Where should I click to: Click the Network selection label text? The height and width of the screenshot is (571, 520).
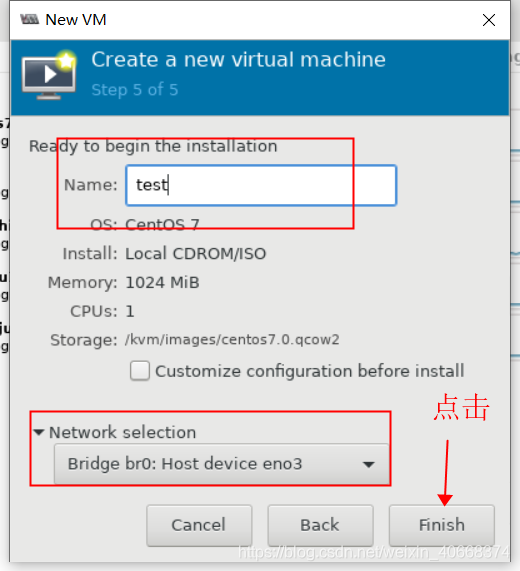click(123, 432)
